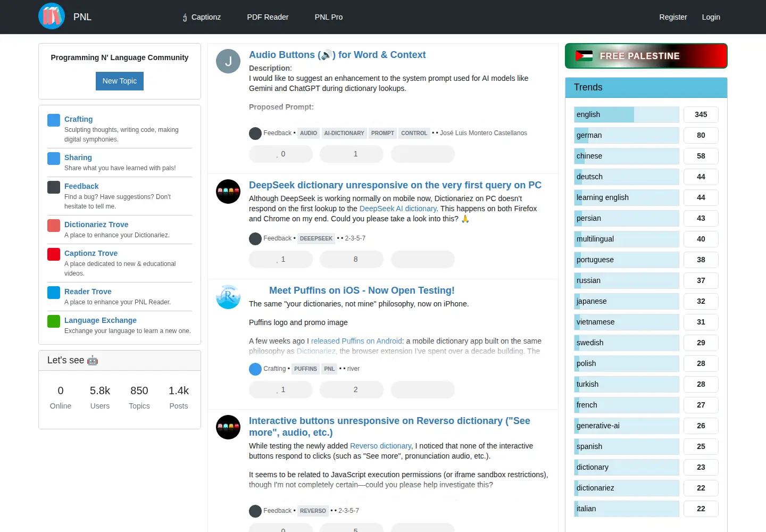
Task: Click the Sharing category square icon
Action: coord(54,159)
